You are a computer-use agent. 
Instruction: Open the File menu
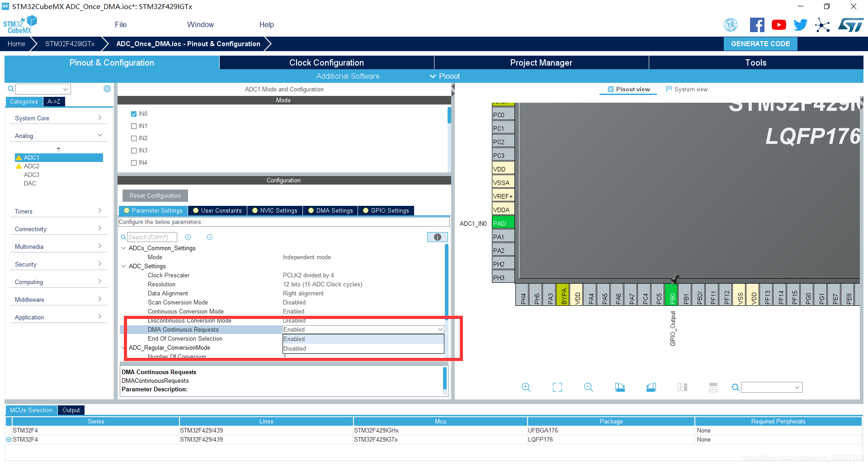click(x=121, y=24)
